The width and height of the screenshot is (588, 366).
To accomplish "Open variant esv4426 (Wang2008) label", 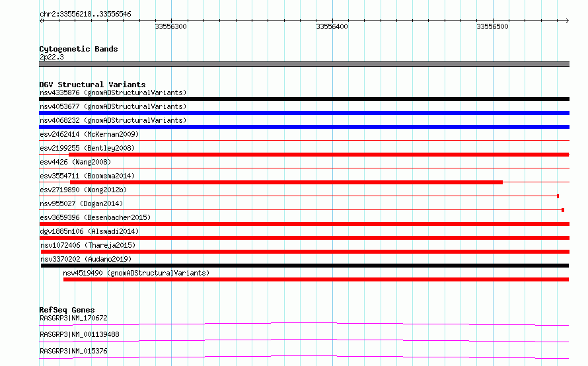I will coord(75,162).
